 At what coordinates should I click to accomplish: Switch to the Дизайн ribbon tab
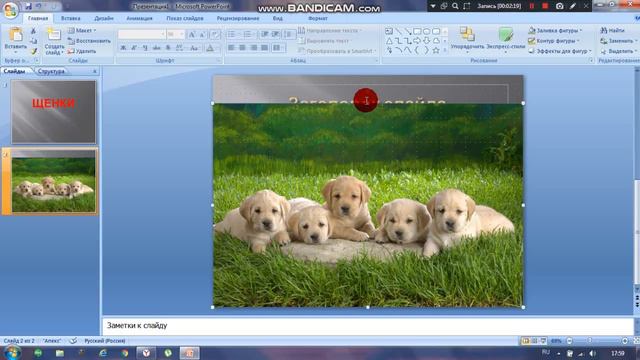coord(104,18)
